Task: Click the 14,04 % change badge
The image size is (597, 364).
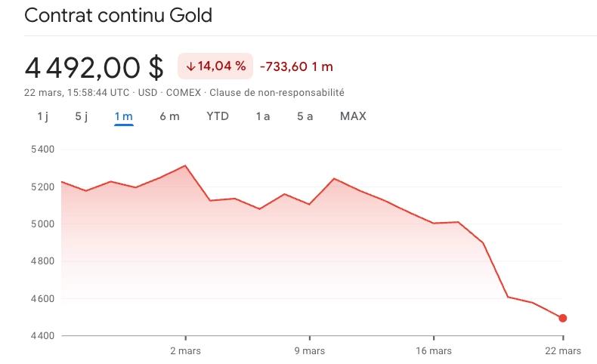Action: [215, 66]
